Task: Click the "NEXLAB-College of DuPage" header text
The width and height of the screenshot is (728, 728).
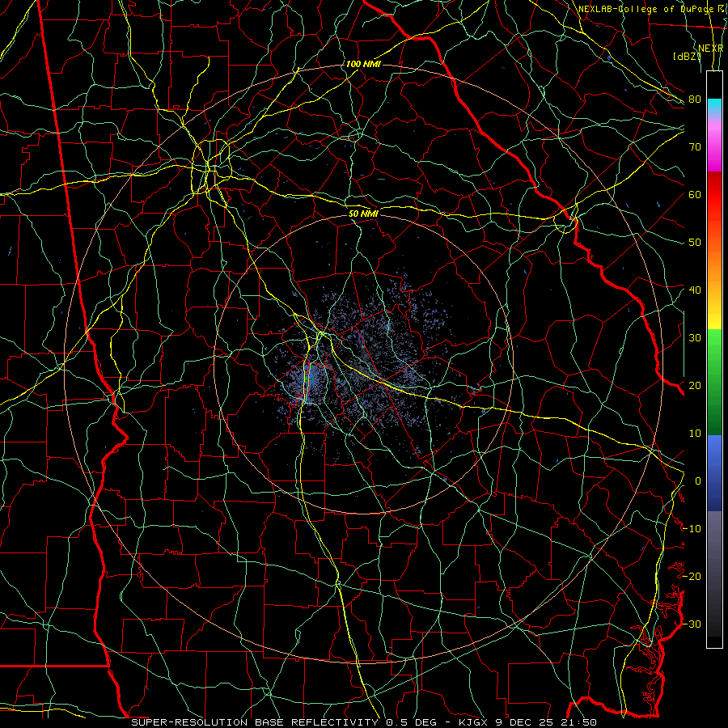Action: click(x=645, y=9)
